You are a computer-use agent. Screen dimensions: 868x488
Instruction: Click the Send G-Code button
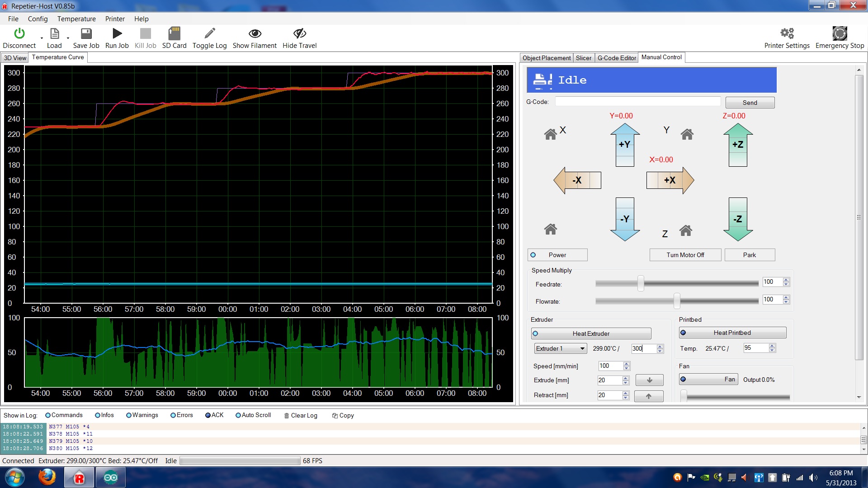coord(750,103)
